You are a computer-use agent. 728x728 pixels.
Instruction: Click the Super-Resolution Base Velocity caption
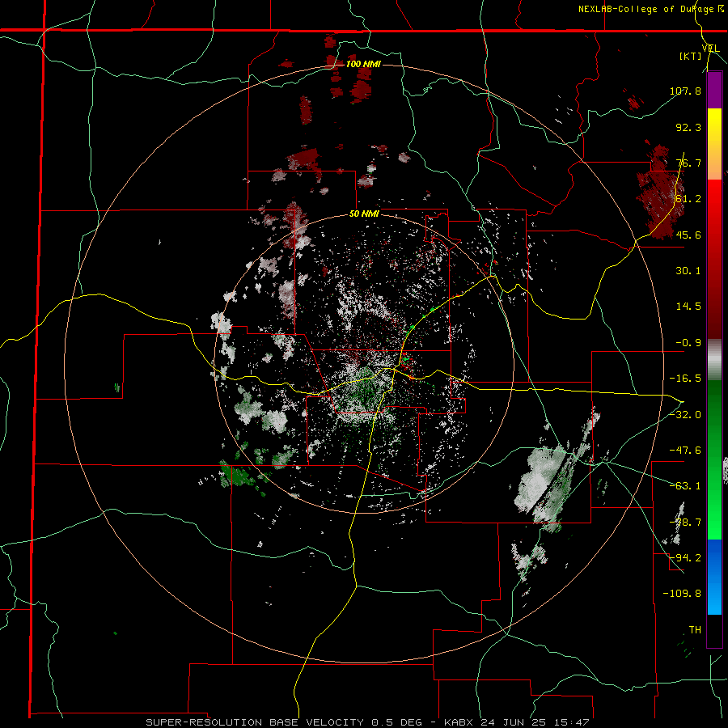click(x=368, y=722)
